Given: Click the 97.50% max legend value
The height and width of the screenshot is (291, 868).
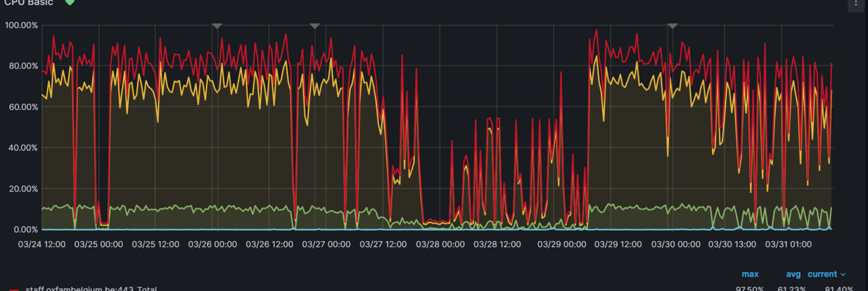Looking at the screenshot, I should [x=748, y=289].
